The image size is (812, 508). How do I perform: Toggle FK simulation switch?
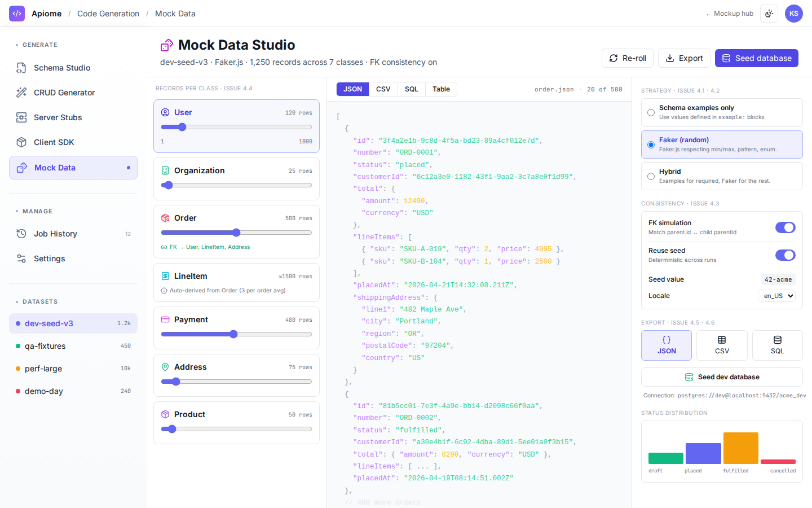[x=785, y=227]
